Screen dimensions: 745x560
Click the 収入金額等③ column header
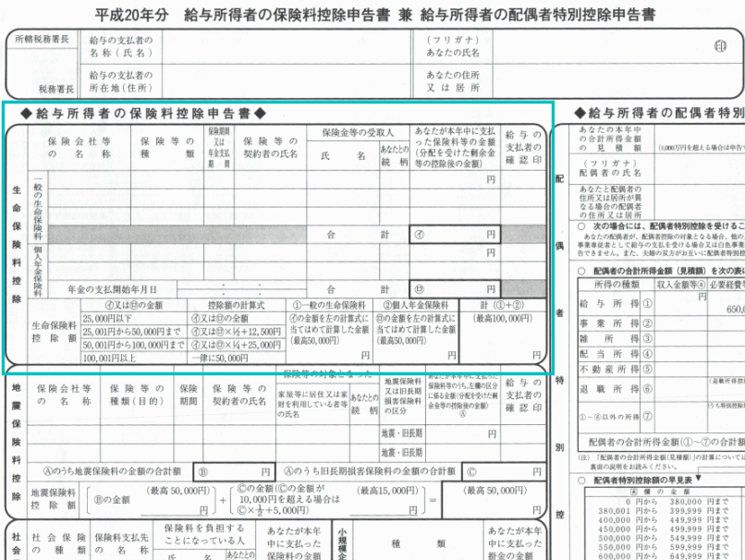[680, 284]
